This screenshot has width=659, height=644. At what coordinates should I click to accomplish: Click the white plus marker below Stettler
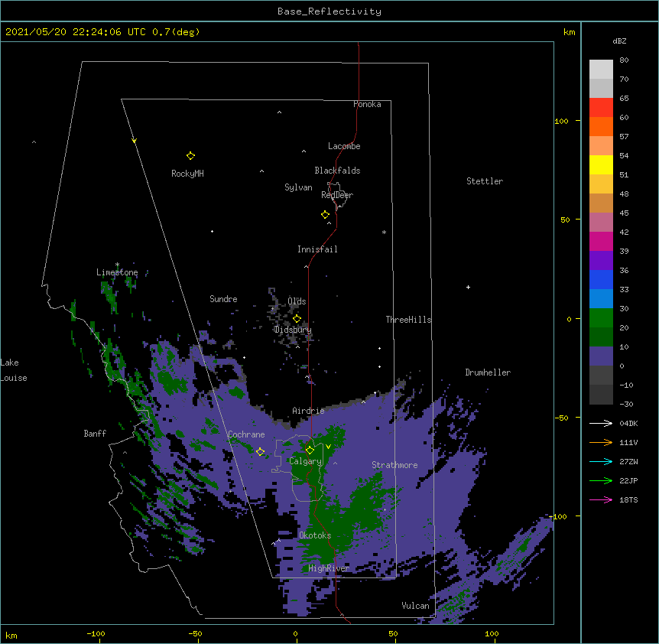468,288
